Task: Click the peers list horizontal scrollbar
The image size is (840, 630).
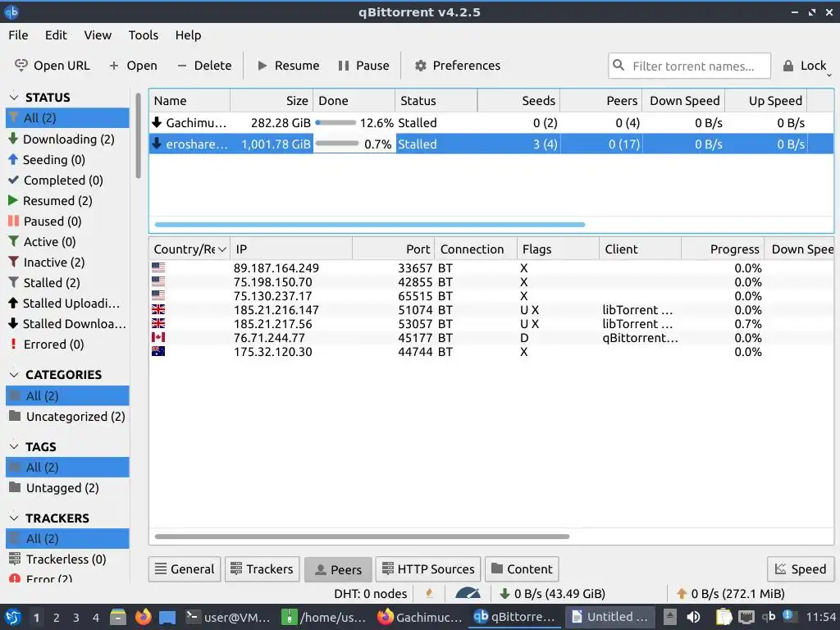Action: point(362,536)
